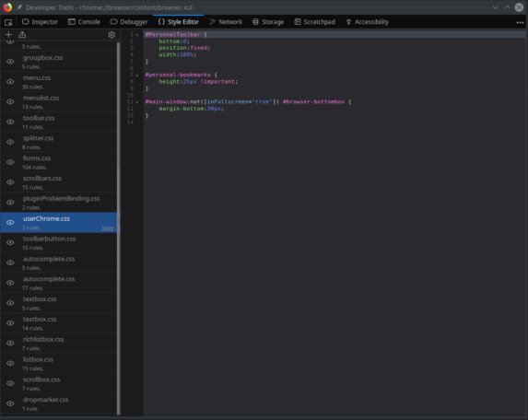This screenshot has width=528, height=420.
Task: Toggle visibility of toolbarbutton.css
Action: 10,242
